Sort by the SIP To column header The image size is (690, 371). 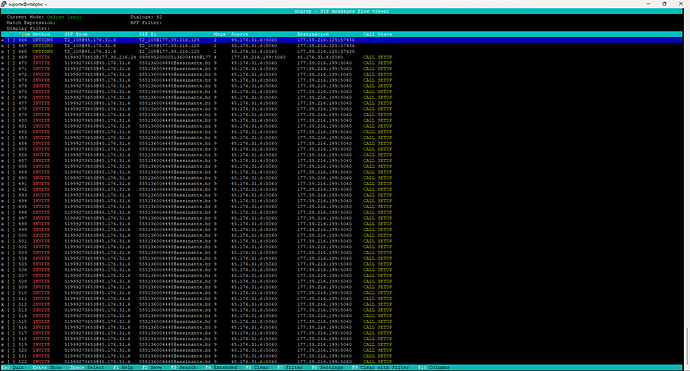tap(148, 34)
